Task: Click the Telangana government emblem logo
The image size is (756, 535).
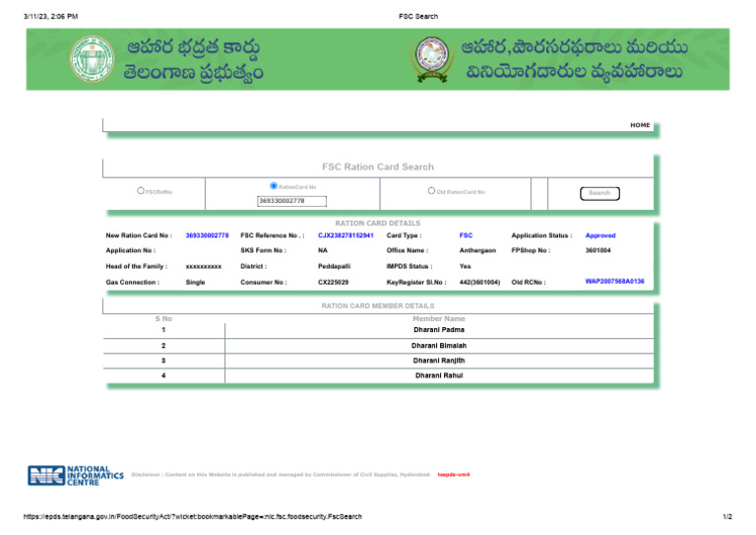Action: click(93, 59)
